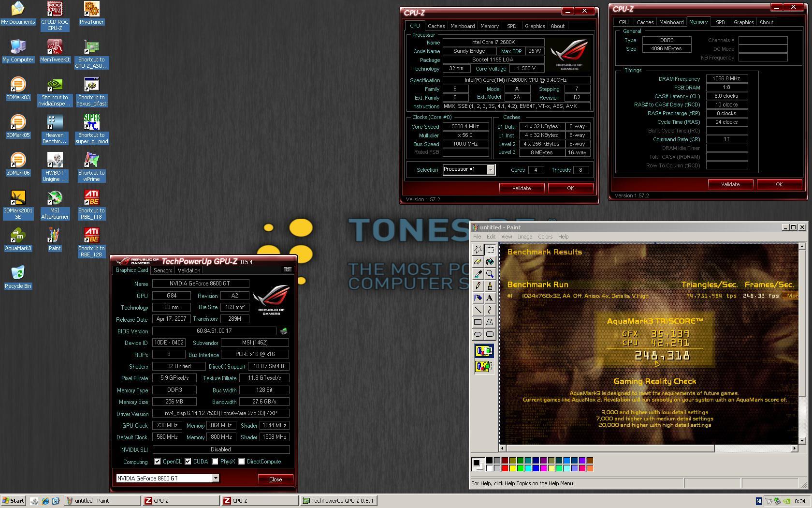The width and height of the screenshot is (812, 508).
Task: Open the Graphics tab in left CPU-Z window
Action: click(x=535, y=26)
